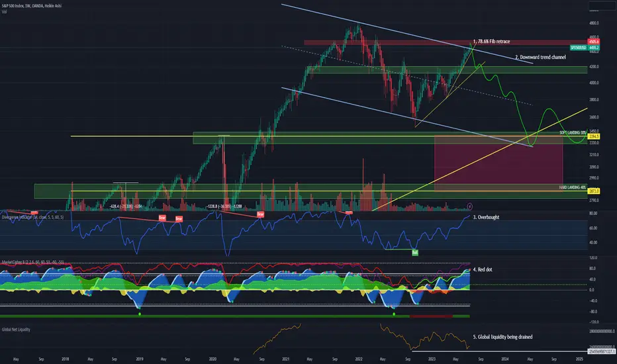
Task: Click the 2025 label on time axis
Action: pos(579,359)
